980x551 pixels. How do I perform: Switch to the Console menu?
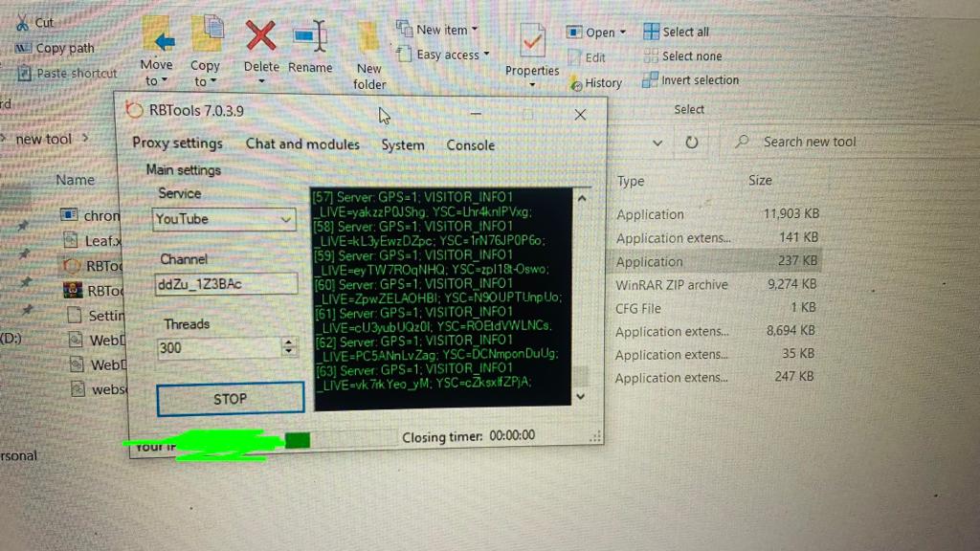(470, 145)
